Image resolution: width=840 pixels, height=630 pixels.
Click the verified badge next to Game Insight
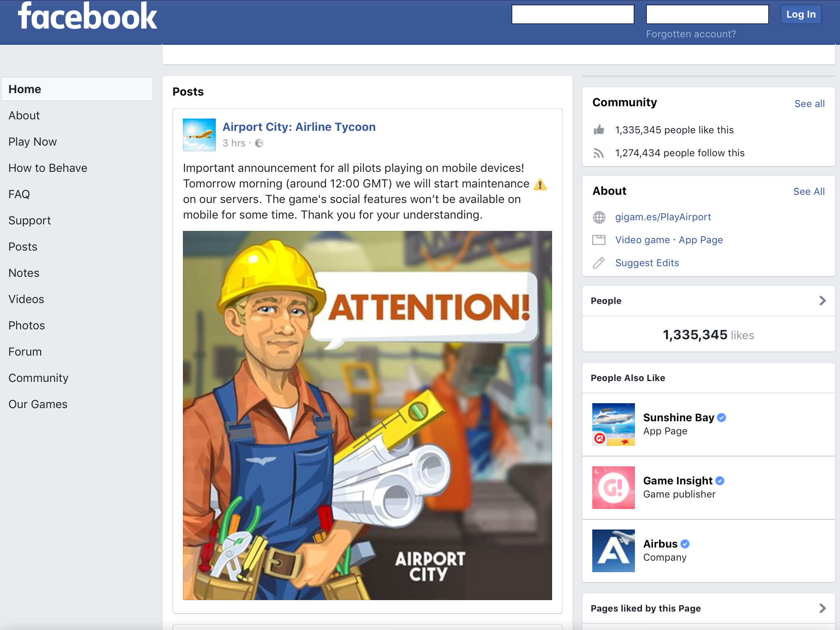[x=720, y=481]
